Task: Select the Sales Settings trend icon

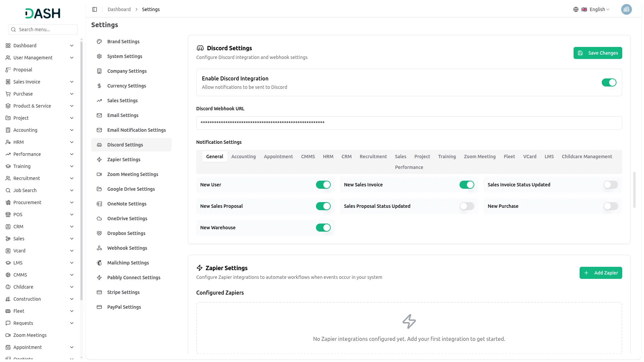Action: 99,101
